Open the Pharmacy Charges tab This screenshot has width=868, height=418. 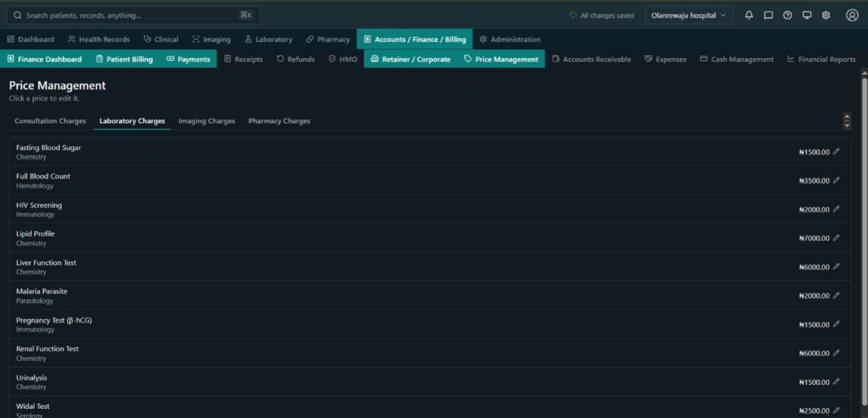(x=280, y=121)
